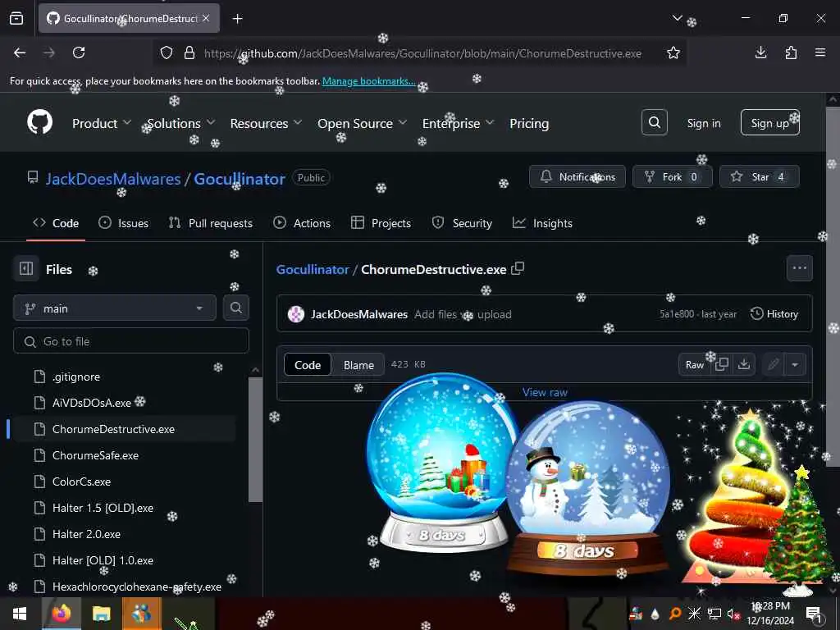The width and height of the screenshot is (840, 630).
Task: Click the Go to file field
Action: tap(131, 341)
